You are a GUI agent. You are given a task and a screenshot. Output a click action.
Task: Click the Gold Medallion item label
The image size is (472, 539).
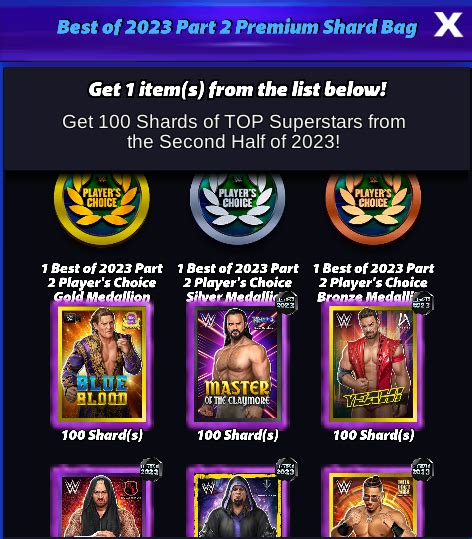[x=102, y=282]
